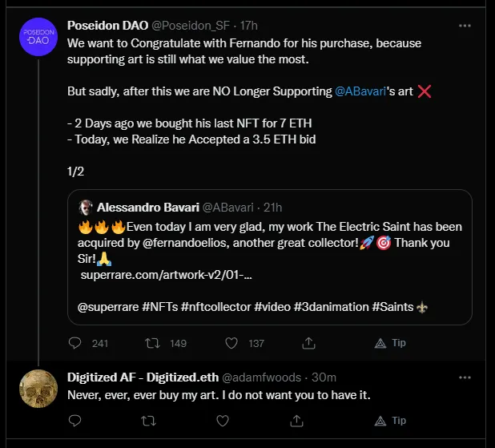Like the Poseidon DAO tweet
Image resolution: width=495 pixels, height=448 pixels.
pos(231,343)
